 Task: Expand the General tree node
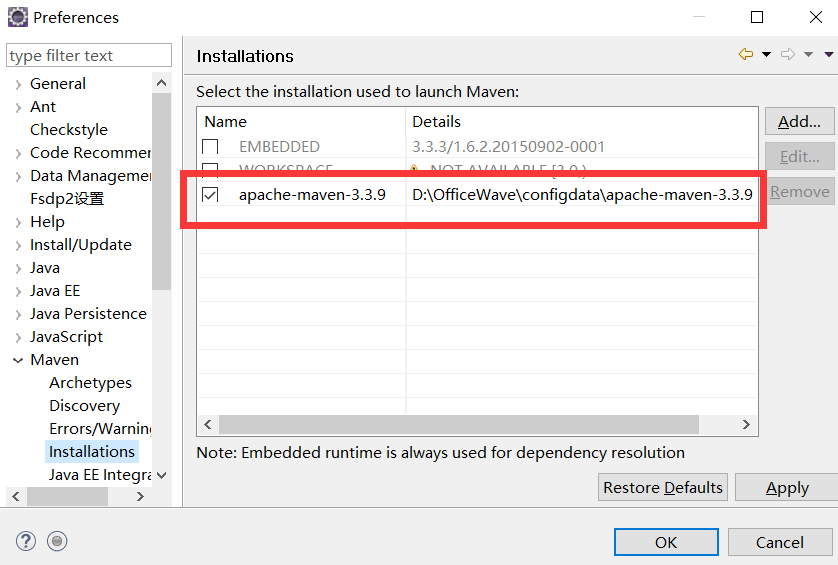coord(18,84)
